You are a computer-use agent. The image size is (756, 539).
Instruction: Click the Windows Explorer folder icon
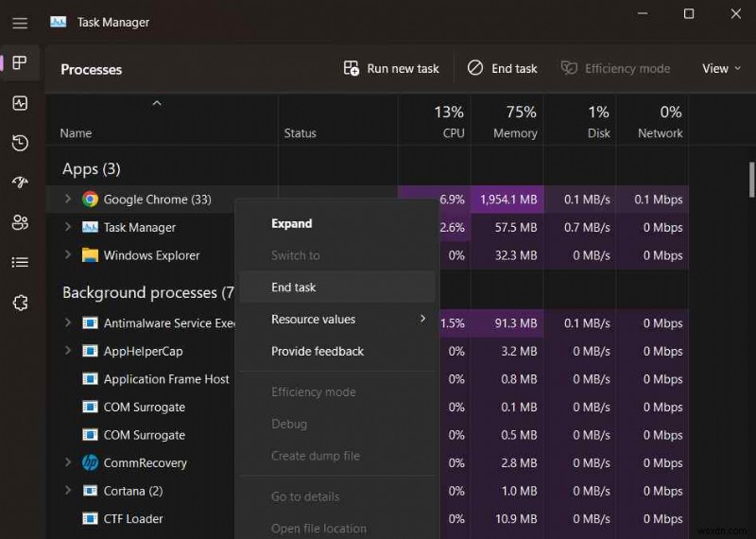coord(90,254)
